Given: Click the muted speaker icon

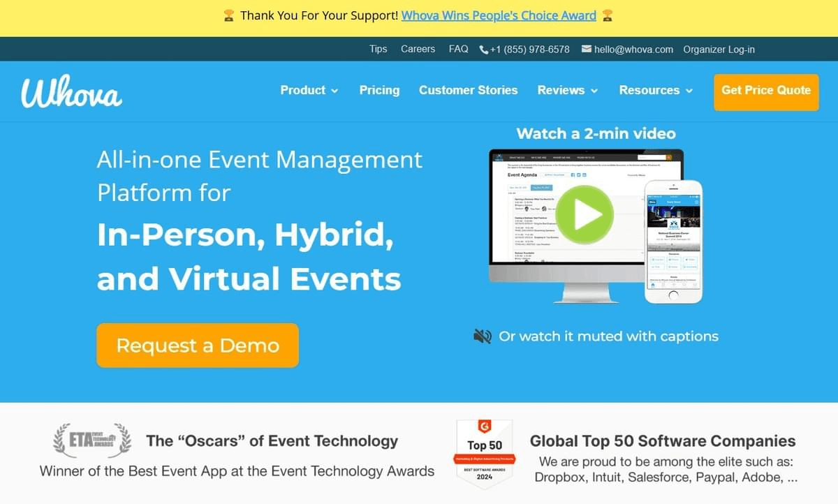Looking at the screenshot, I should point(483,336).
